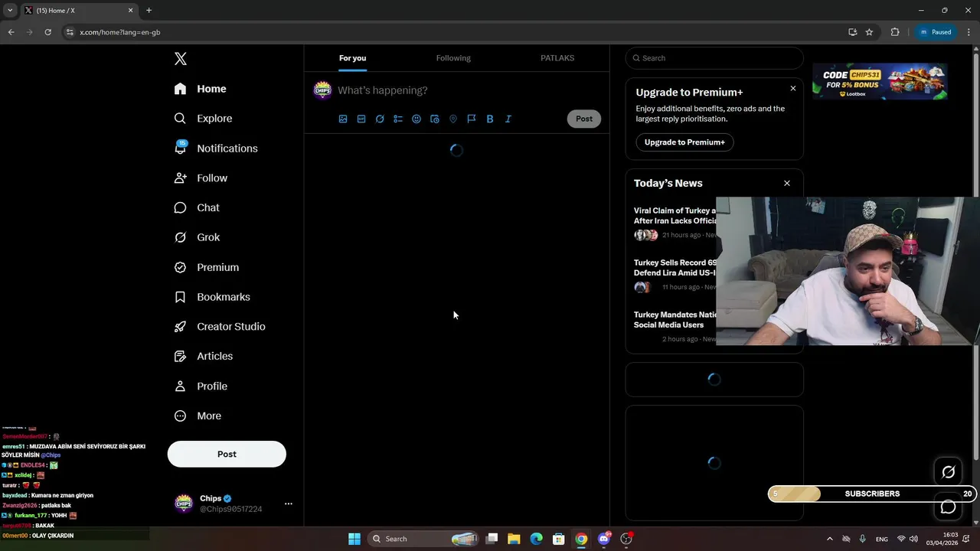Toggle italic formatting in composer
The height and width of the screenshot is (551, 980).
508,119
